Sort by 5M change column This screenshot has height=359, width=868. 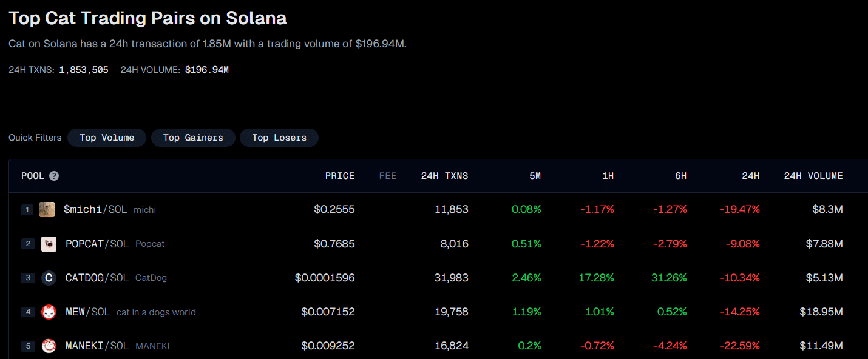coord(534,176)
